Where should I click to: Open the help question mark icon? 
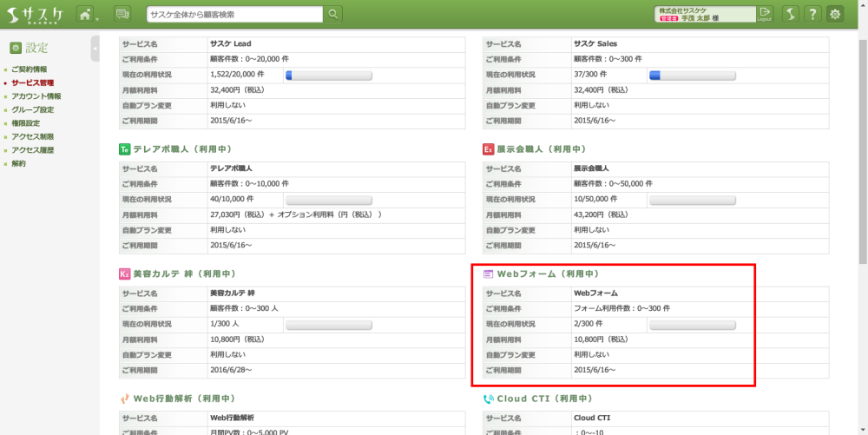(x=812, y=14)
